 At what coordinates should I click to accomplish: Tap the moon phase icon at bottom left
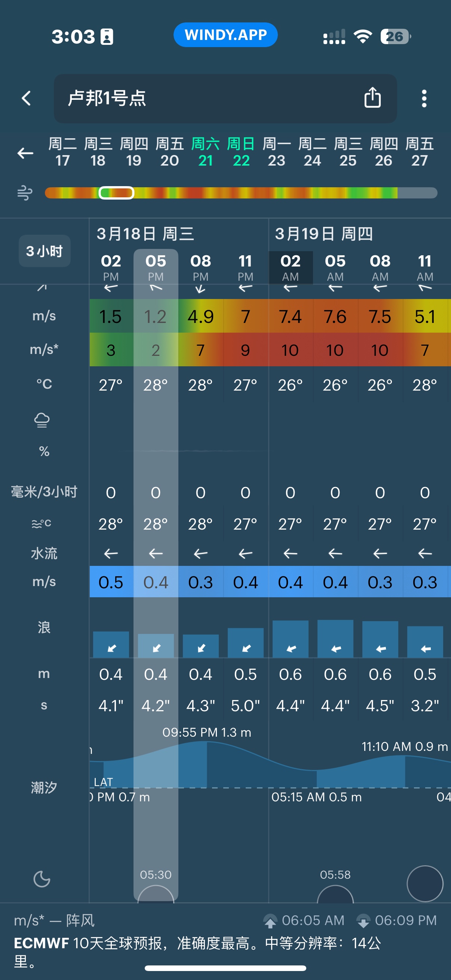coord(42,879)
